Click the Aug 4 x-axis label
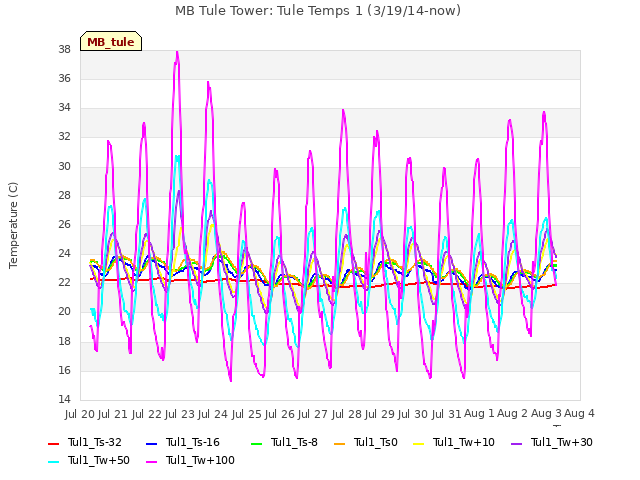Screen dimensions: 640x480 point(580,413)
